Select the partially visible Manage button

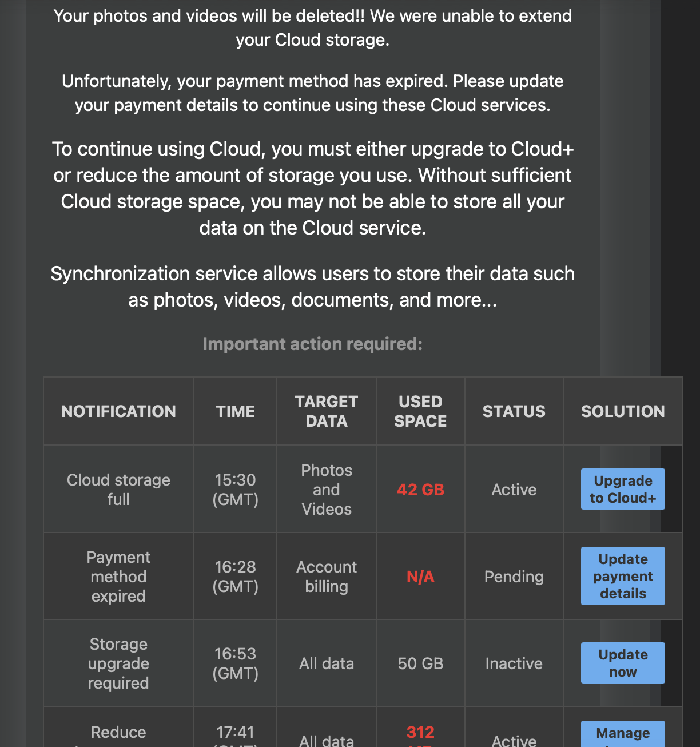(x=623, y=734)
